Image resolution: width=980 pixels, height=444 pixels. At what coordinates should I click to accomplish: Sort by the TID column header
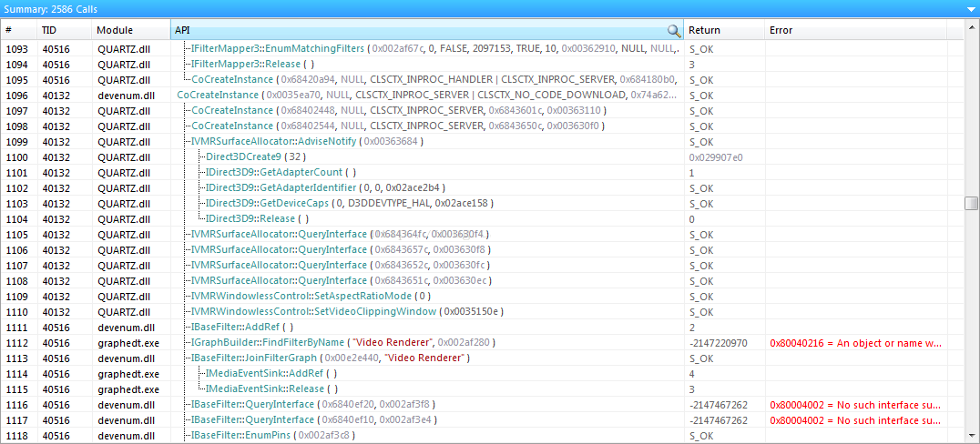click(x=65, y=30)
